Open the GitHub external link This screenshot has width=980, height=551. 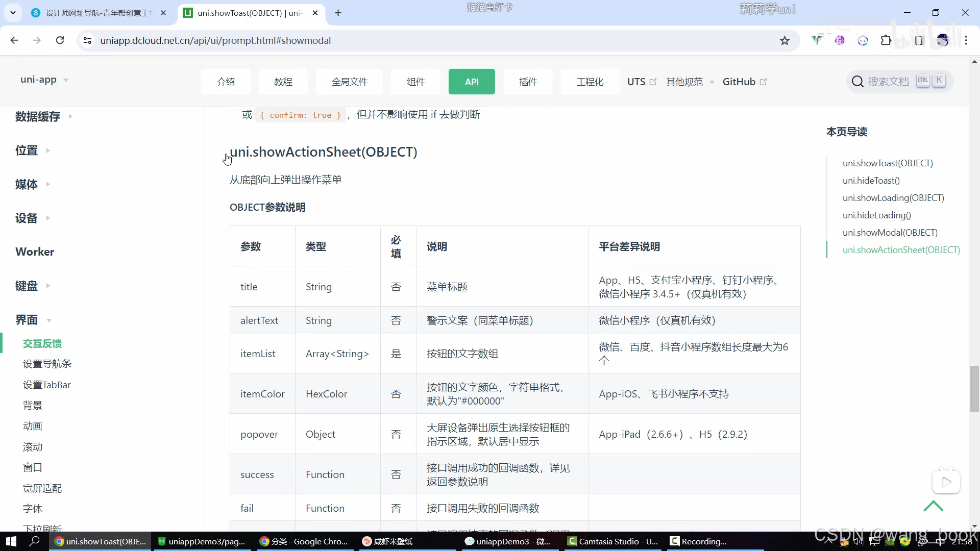[x=744, y=82]
